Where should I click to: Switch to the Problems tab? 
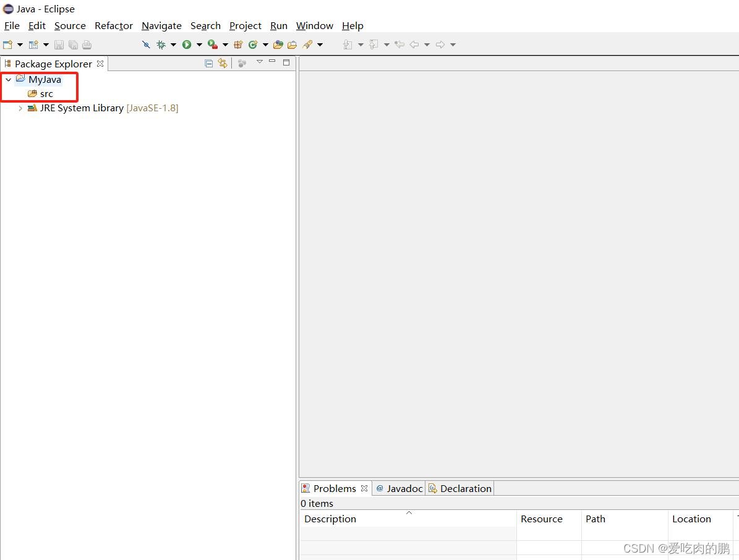click(x=335, y=488)
